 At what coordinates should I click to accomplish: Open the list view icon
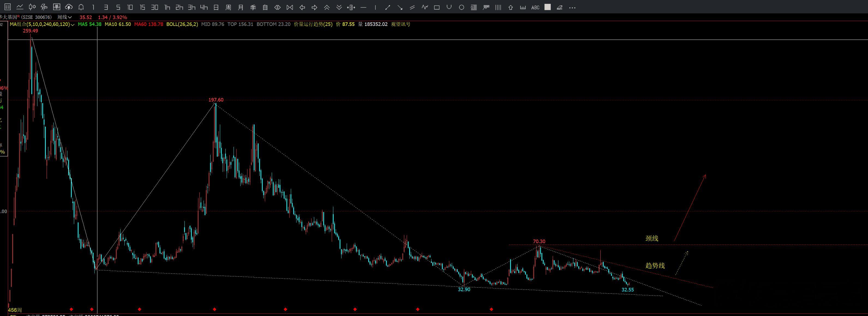[x=7, y=7]
